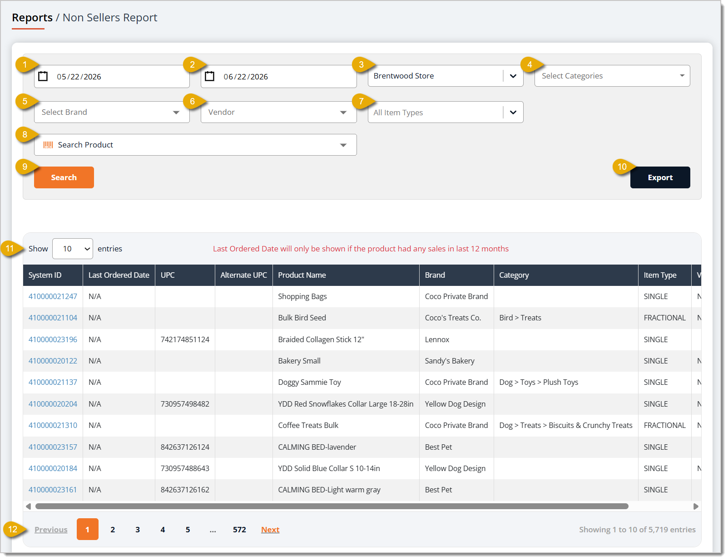Image resolution: width=728 pixels, height=560 pixels.
Task: Click the left scroll arrow of table
Action: point(28,506)
